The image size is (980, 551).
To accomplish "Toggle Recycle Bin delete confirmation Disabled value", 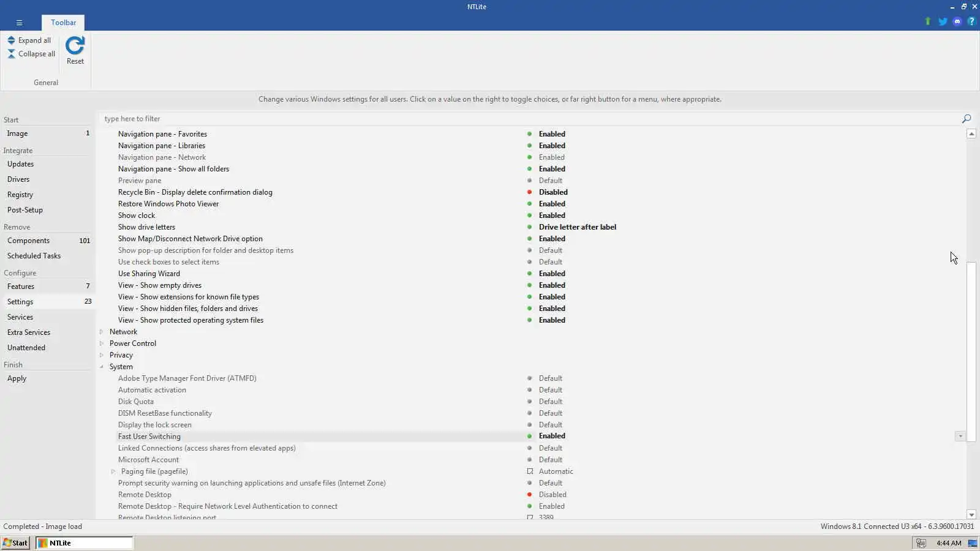I will 553,192.
